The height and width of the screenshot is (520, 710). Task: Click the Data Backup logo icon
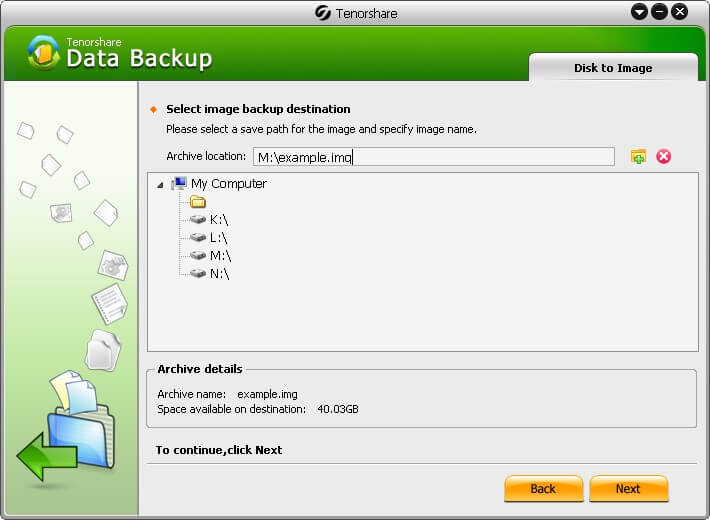pos(44,53)
